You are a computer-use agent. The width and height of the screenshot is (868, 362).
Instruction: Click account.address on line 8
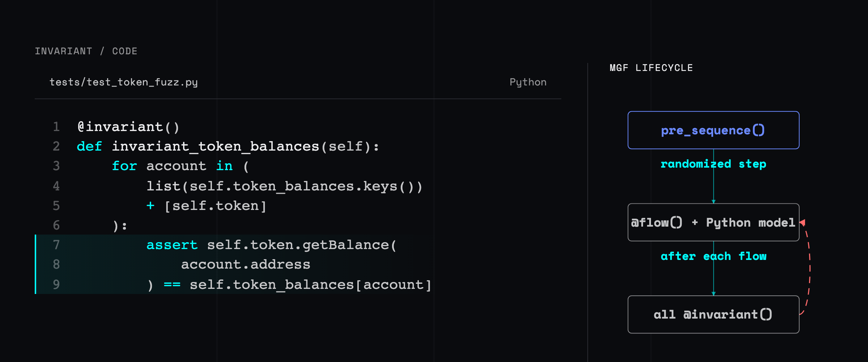(x=246, y=264)
